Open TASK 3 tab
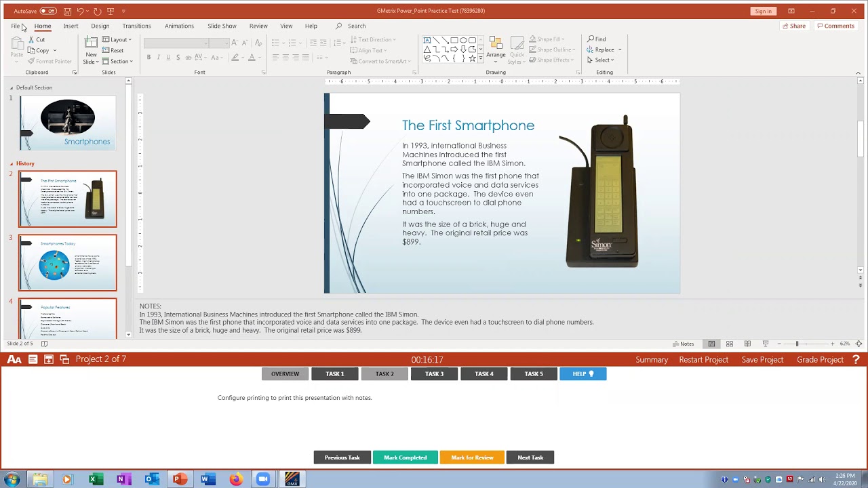The width and height of the screenshot is (868, 488). coord(434,373)
